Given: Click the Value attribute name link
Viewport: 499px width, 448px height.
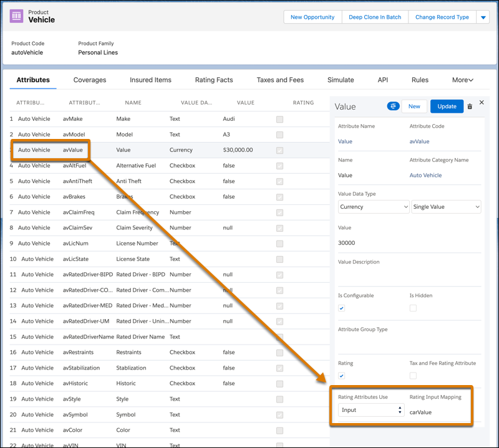Looking at the screenshot, I should pyautogui.click(x=345, y=141).
